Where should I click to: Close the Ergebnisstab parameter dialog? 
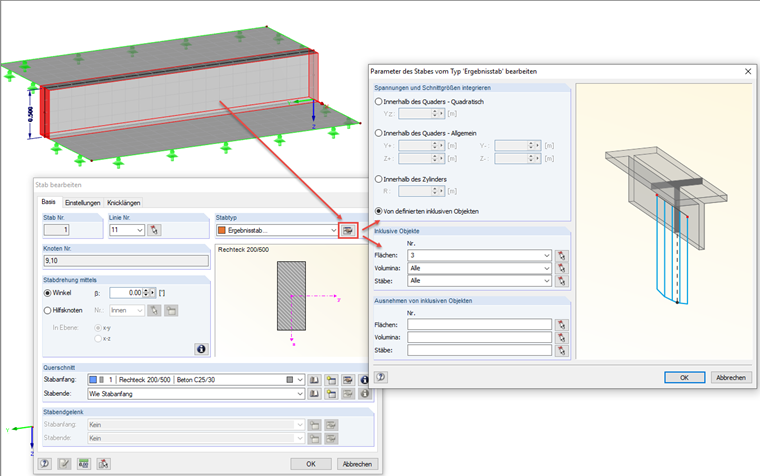pyautogui.click(x=748, y=71)
